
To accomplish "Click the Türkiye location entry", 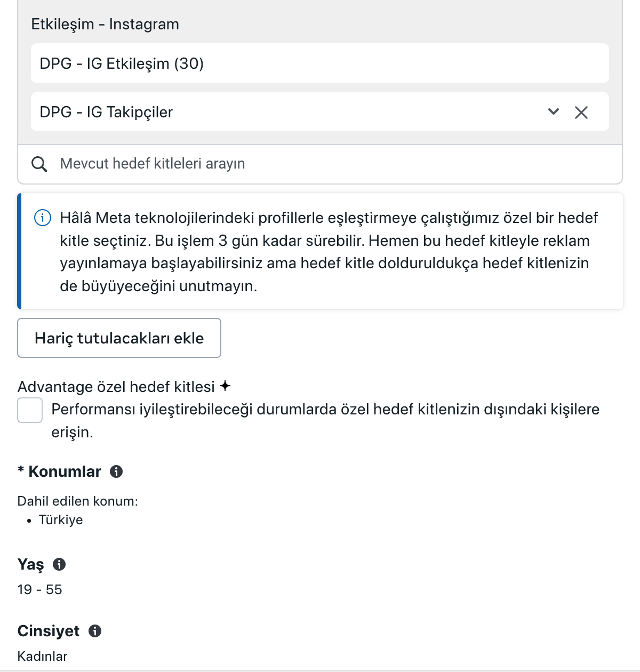I will (x=61, y=520).
